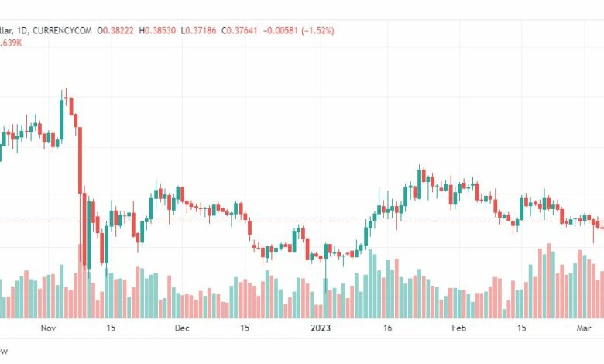Click the dotted horizontal current price line

pyautogui.click(x=302, y=221)
